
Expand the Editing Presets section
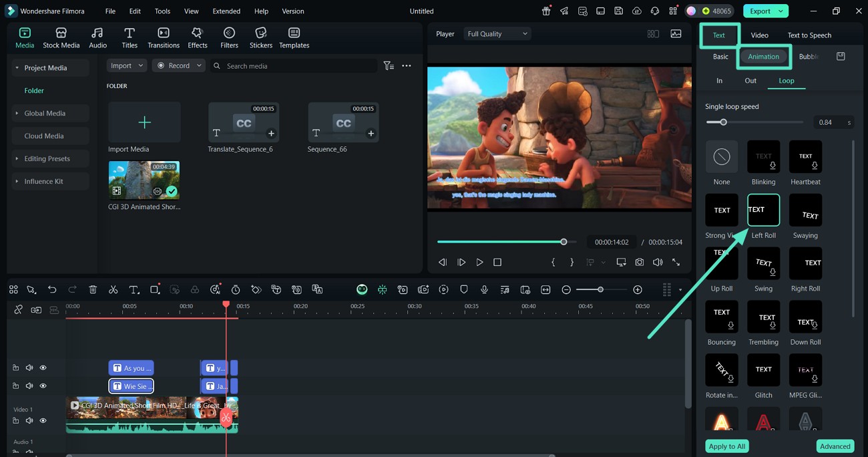point(17,158)
